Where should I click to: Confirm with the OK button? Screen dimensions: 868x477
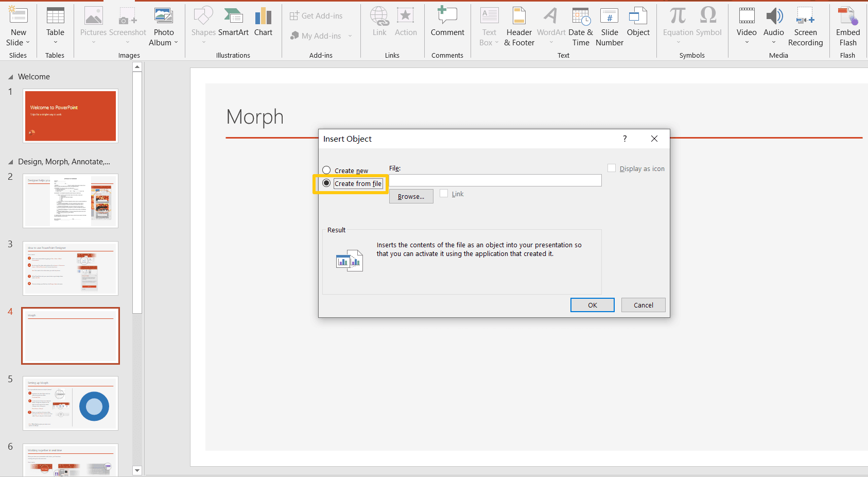(x=592, y=304)
